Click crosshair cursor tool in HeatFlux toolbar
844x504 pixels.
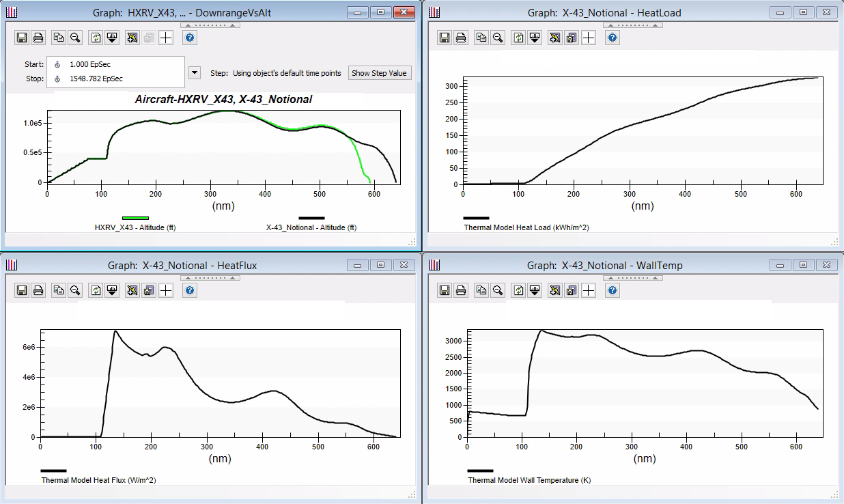point(166,290)
